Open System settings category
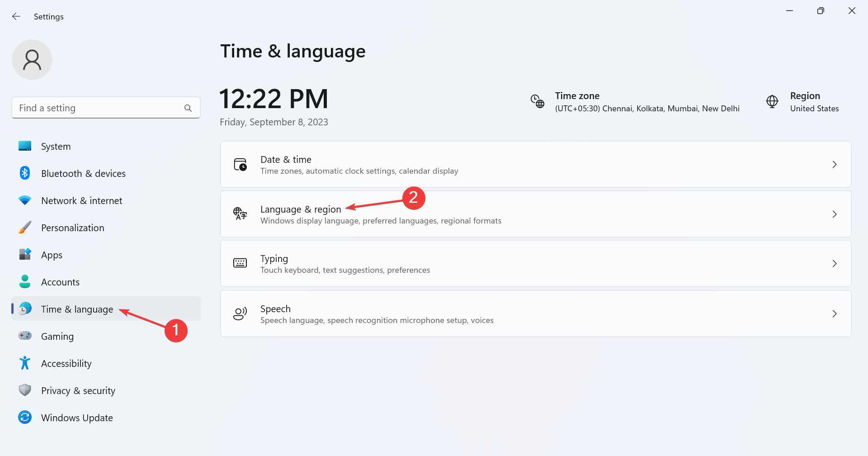This screenshot has height=456, width=868. click(x=106, y=146)
